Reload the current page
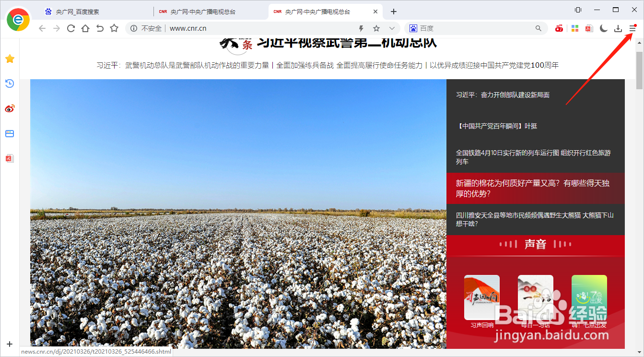The height and width of the screenshot is (357, 644). (x=71, y=28)
